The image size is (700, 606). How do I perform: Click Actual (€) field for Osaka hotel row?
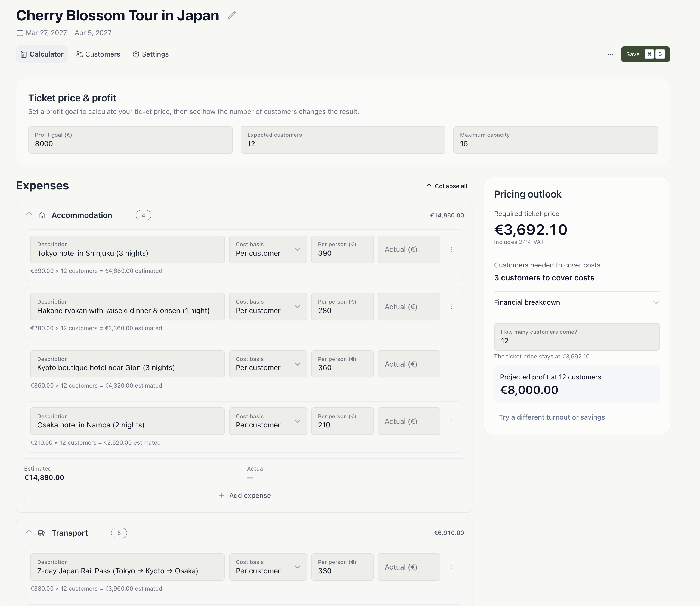pyautogui.click(x=409, y=421)
